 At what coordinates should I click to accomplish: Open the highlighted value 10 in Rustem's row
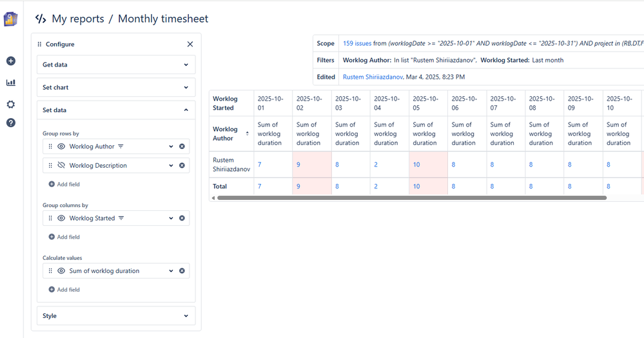pos(416,164)
